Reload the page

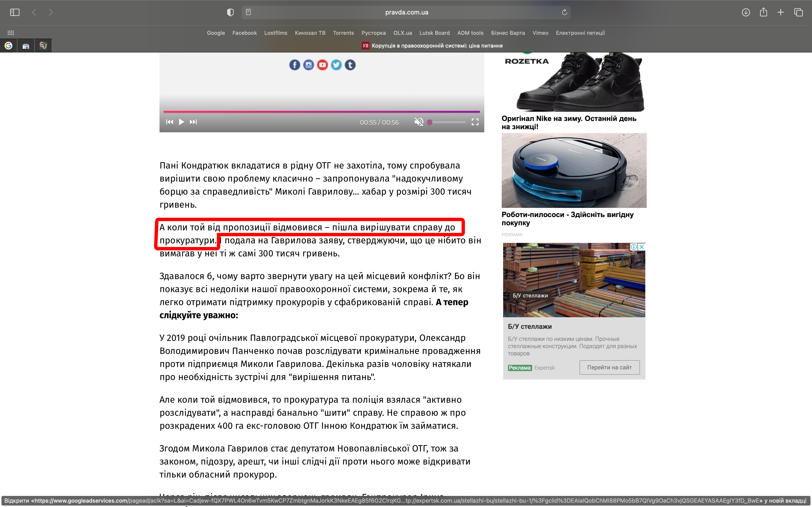point(564,12)
